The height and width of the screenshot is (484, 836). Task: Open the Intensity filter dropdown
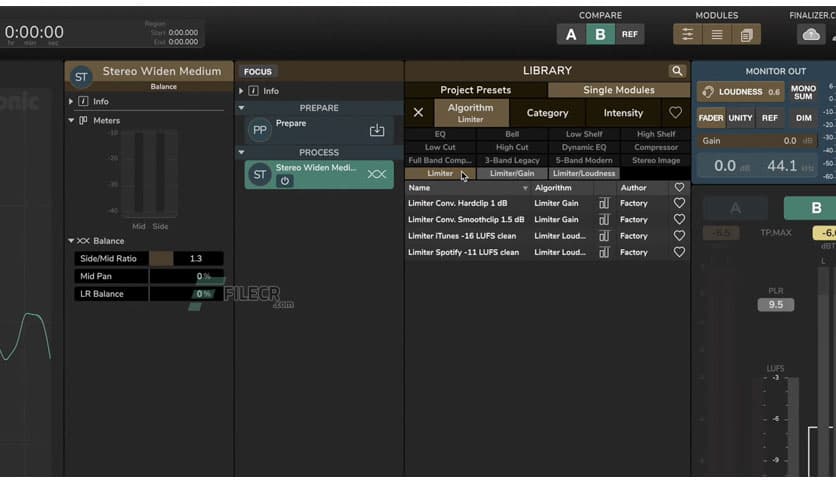[x=623, y=113]
